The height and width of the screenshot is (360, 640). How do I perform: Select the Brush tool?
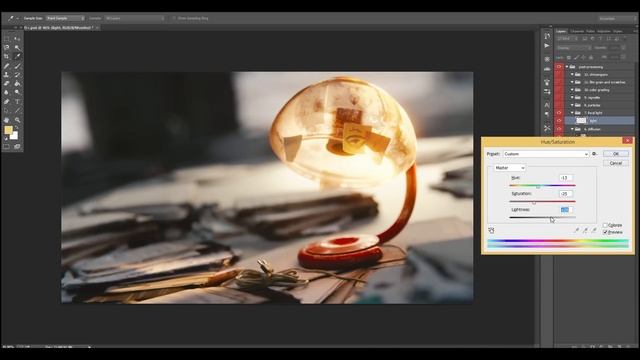[x=17, y=66]
